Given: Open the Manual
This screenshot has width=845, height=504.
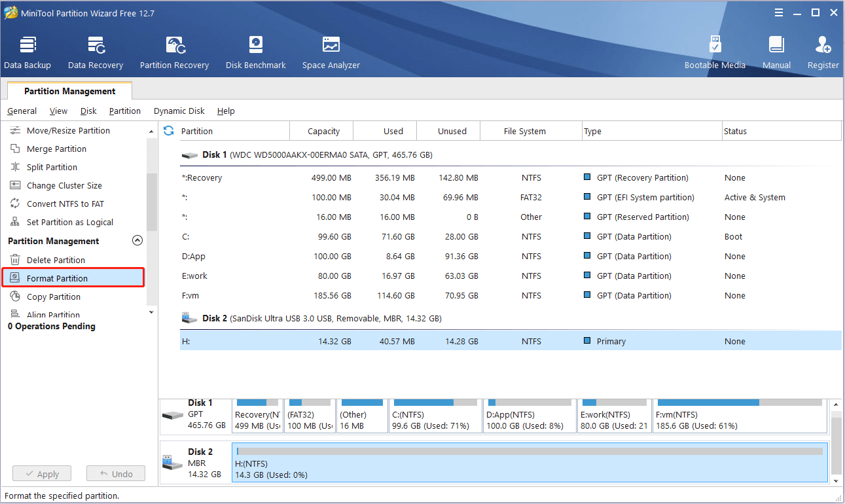Looking at the screenshot, I should (x=776, y=52).
